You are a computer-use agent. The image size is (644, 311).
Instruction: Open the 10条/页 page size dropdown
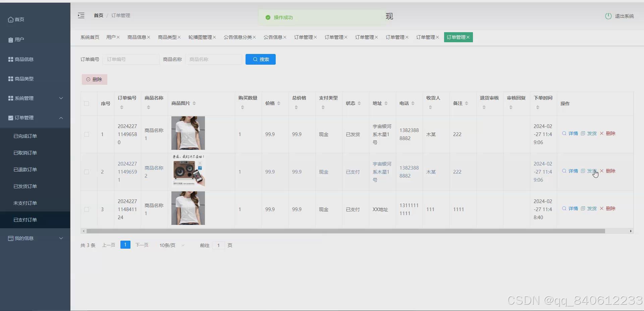tap(171, 245)
